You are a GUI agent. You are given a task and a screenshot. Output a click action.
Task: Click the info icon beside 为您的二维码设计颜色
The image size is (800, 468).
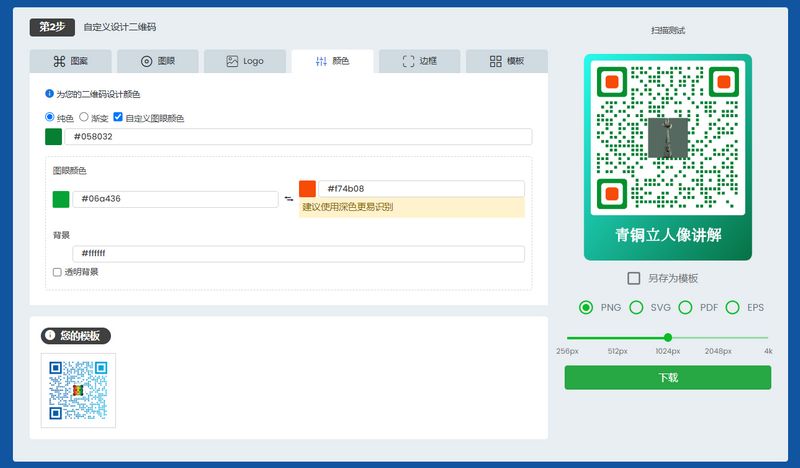click(50, 94)
